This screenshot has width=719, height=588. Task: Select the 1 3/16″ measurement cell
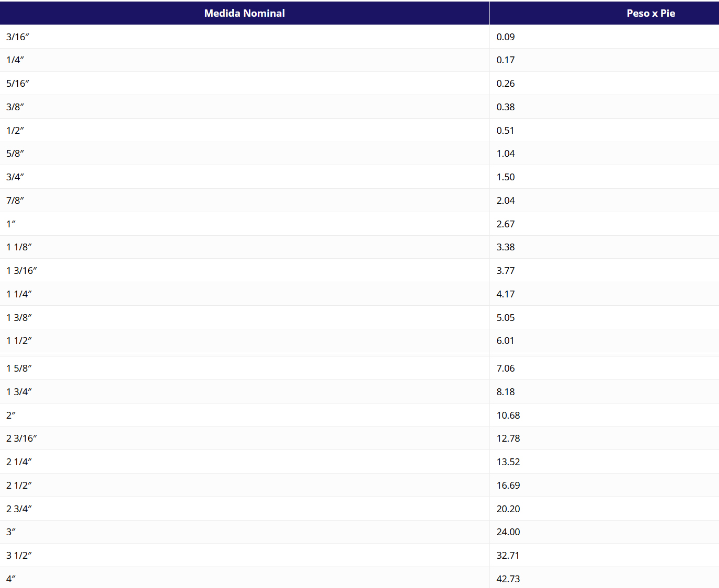[21, 271]
